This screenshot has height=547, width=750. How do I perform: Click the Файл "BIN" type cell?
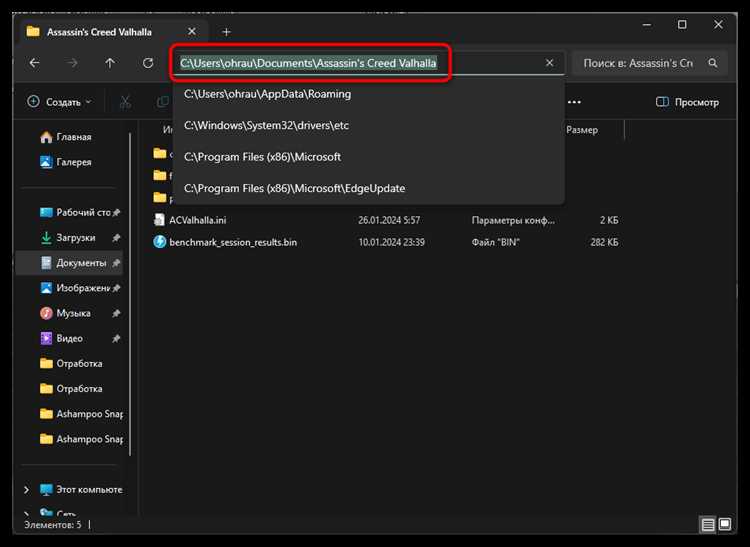point(496,242)
